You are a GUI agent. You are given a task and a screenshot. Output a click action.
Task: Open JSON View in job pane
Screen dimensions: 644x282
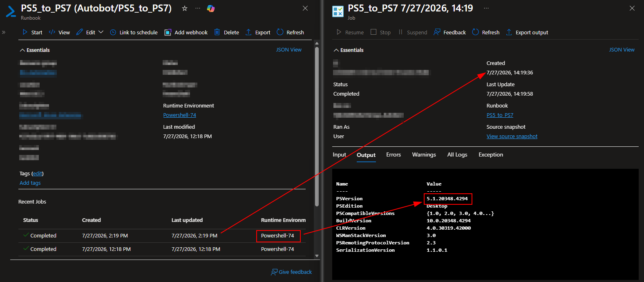(x=622, y=49)
